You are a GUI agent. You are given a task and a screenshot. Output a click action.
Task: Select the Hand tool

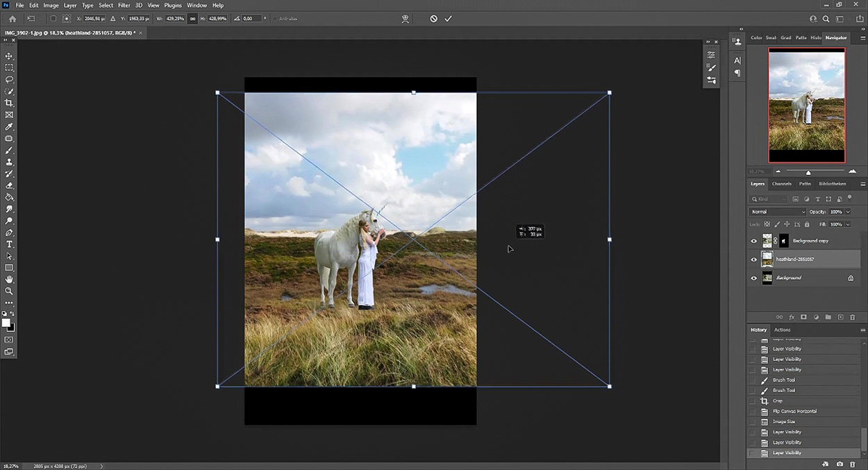pos(9,279)
